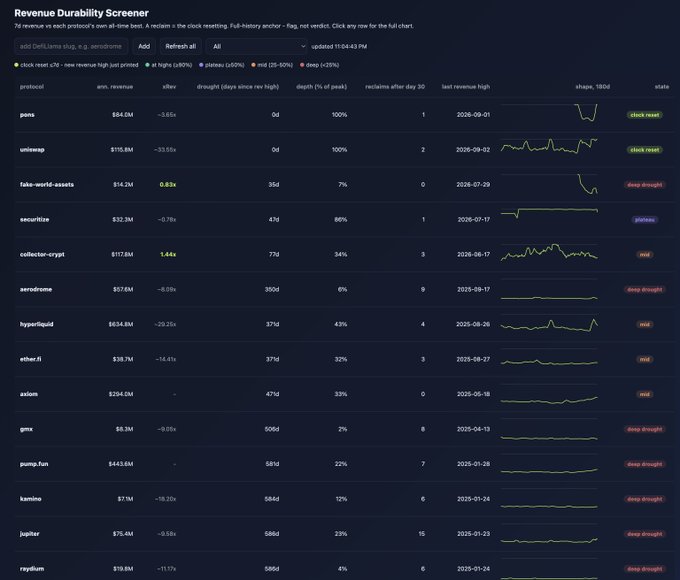The image size is (680, 580).
Task: Click the uniswap 180d sparkline chart
Action: point(549,147)
